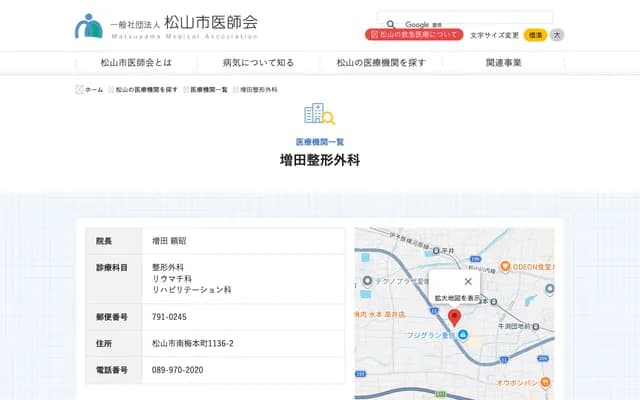Close the map info popup
This screenshot has height=400, width=640.
click(x=468, y=281)
